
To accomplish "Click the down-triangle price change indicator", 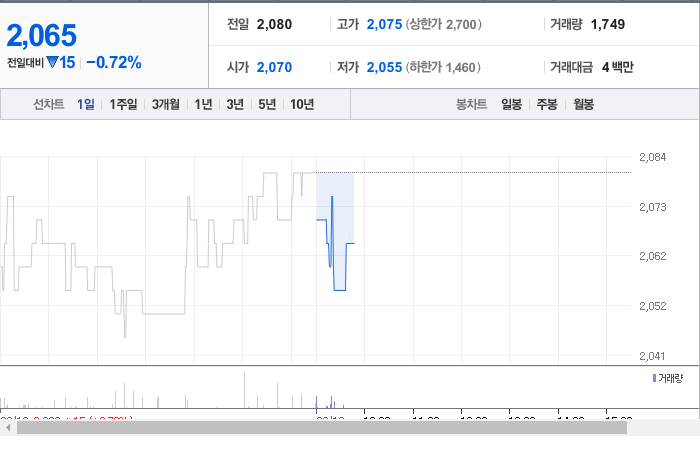I will tap(52, 62).
